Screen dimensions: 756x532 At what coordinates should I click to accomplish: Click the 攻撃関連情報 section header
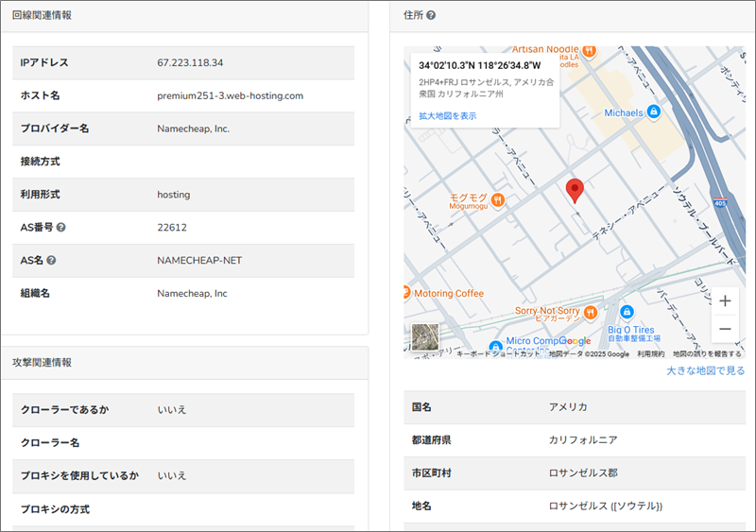click(x=42, y=363)
